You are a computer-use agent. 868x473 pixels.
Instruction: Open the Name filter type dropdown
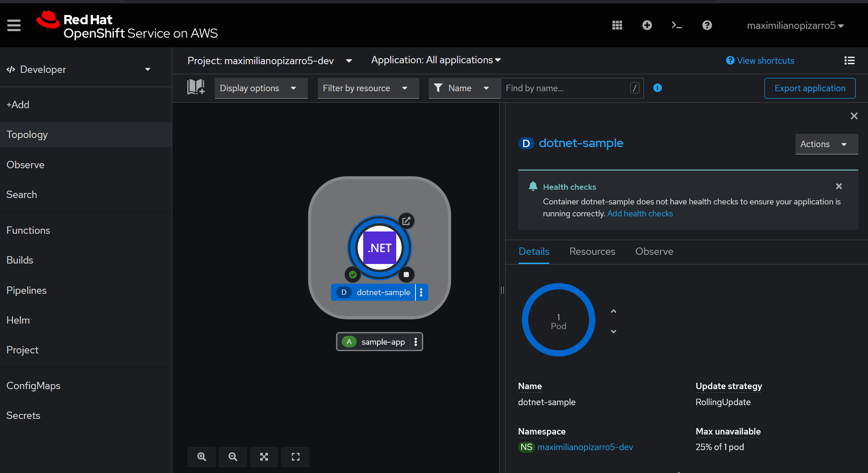pos(464,88)
